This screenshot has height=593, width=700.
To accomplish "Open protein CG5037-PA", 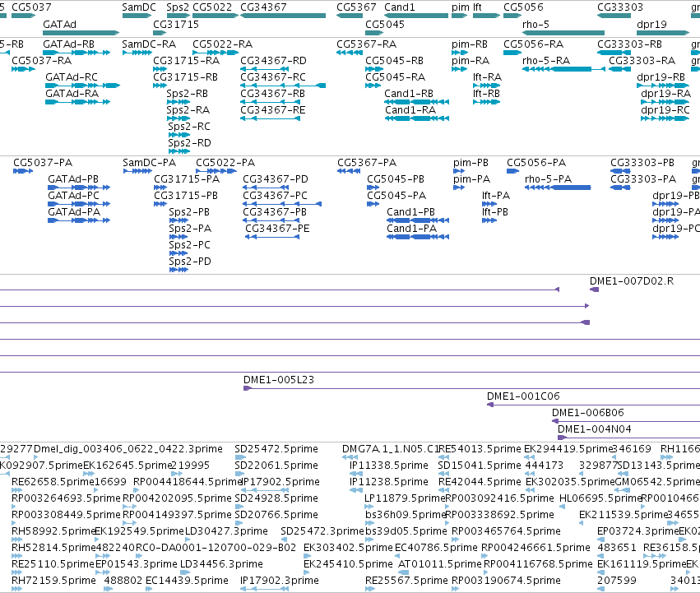I will pyautogui.click(x=43, y=163).
